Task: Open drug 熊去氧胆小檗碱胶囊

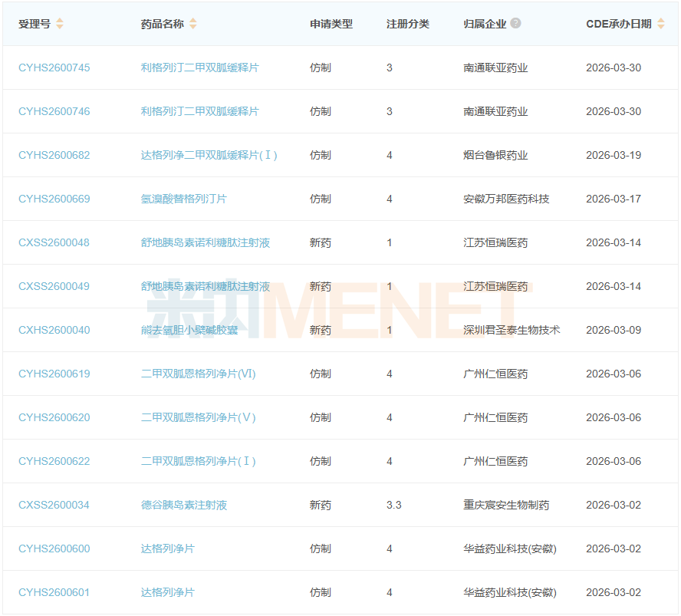Action: click(189, 330)
